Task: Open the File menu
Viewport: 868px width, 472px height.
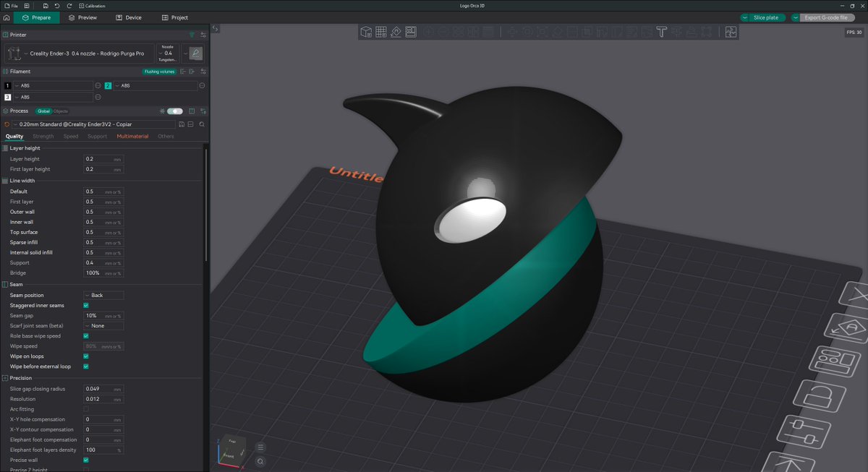Action: point(11,5)
